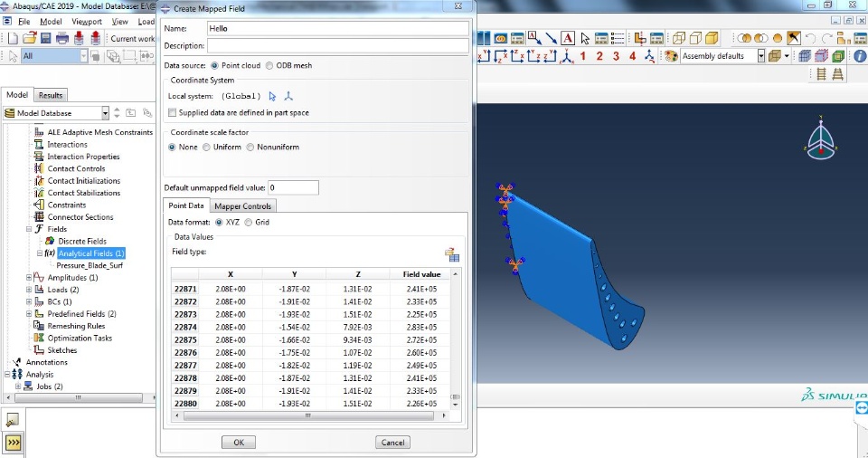The image size is (868, 458).
Task: Select the replace-selected display group circle
Action: click(x=778, y=38)
